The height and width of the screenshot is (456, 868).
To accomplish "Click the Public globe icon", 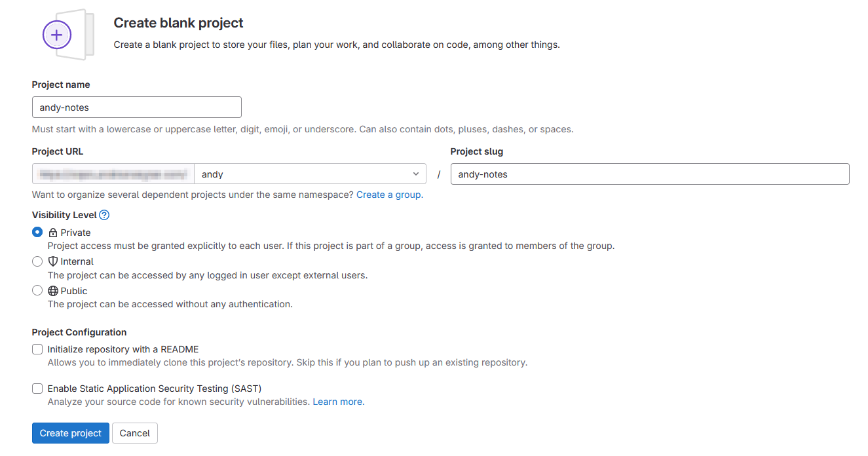I will pyautogui.click(x=53, y=291).
